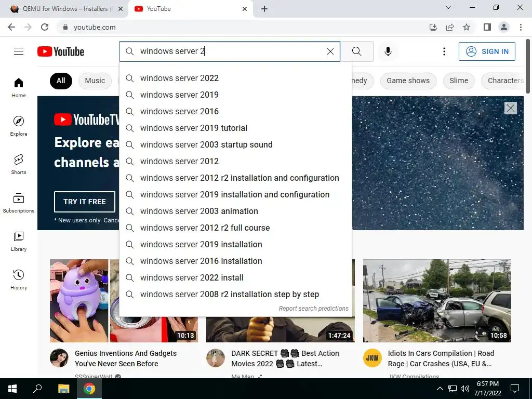This screenshot has height=399, width=532.
Task: Open the Ma Man channel avatar
Action: point(216,358)
